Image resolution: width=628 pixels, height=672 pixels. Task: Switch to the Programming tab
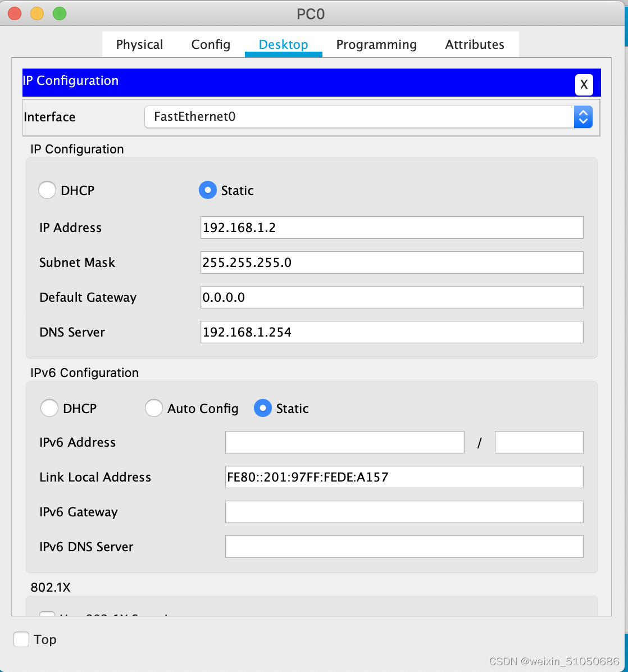376,44
